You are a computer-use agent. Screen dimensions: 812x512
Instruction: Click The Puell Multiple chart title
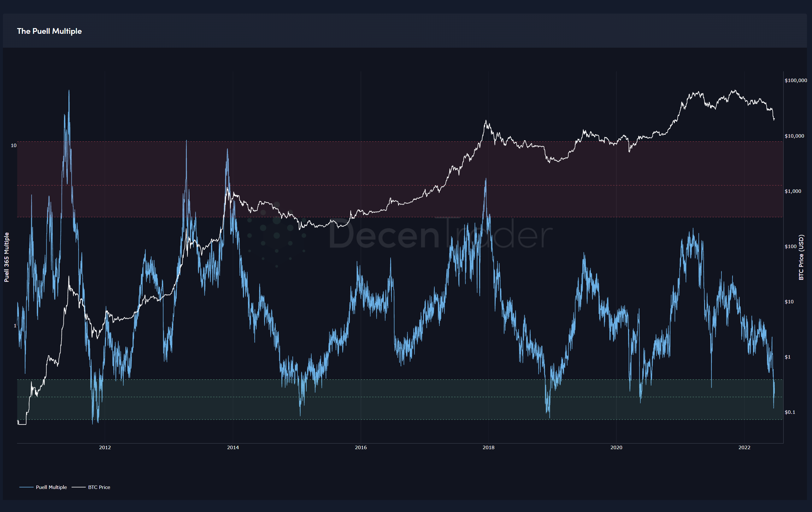tap(49, 31)
